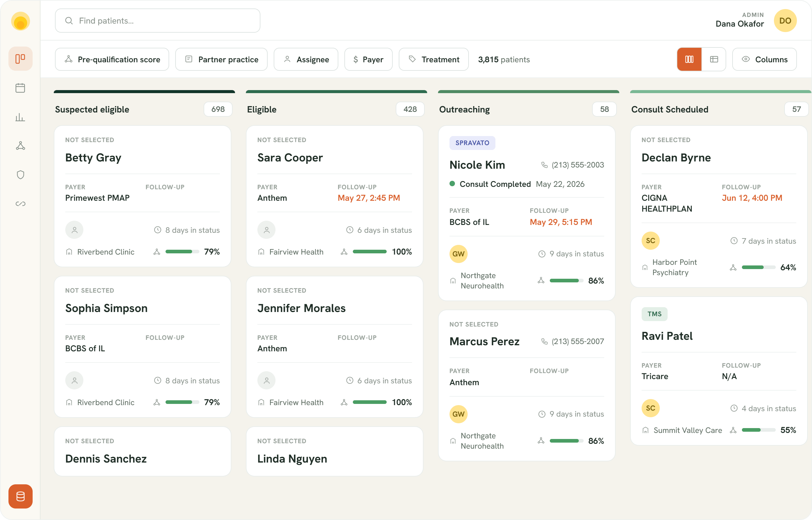Viewport: 812px width, 520px height.
Task: Click the sun app logo
Action: coord(20,21)
